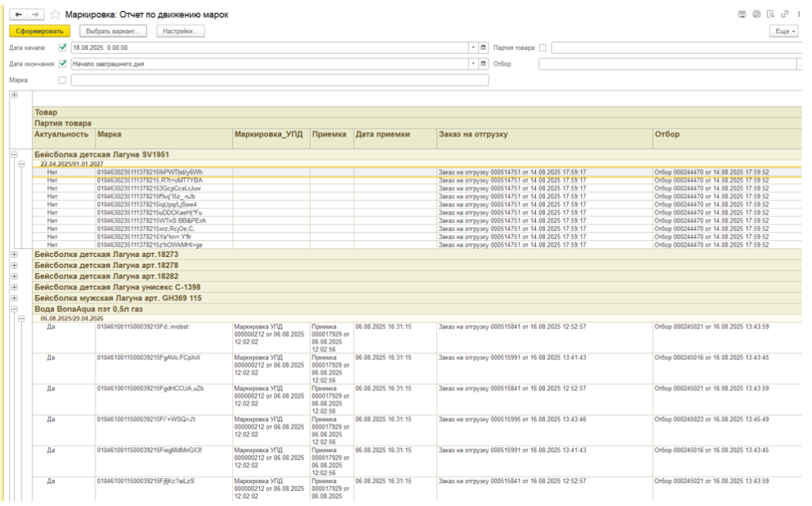Open calendar picker for Дата начала
The image size is (812, 506).
pos(484,48)
